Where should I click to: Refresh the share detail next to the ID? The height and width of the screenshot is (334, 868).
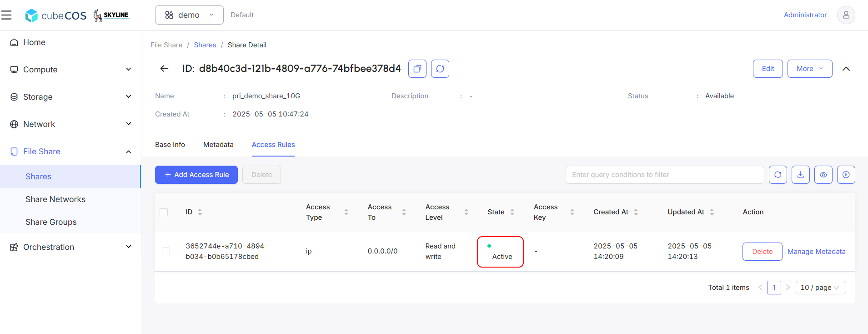440,69
